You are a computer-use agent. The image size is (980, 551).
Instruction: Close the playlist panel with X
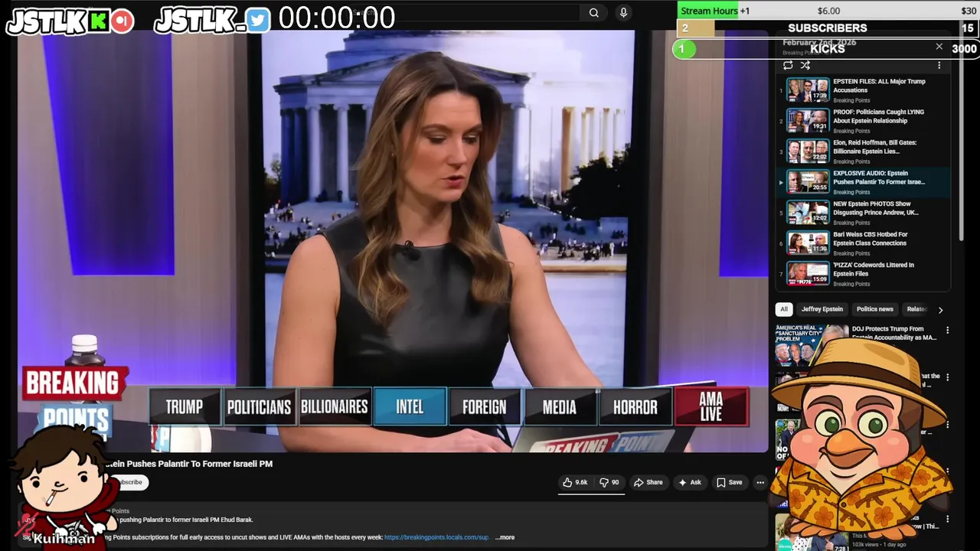pyautogui.click(x=939, y=47)
